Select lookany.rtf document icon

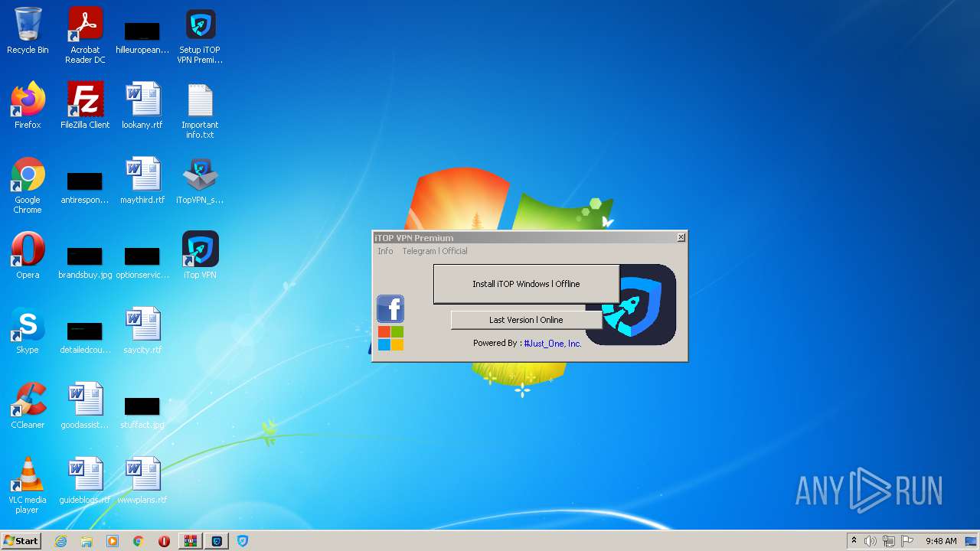point(142,106)
